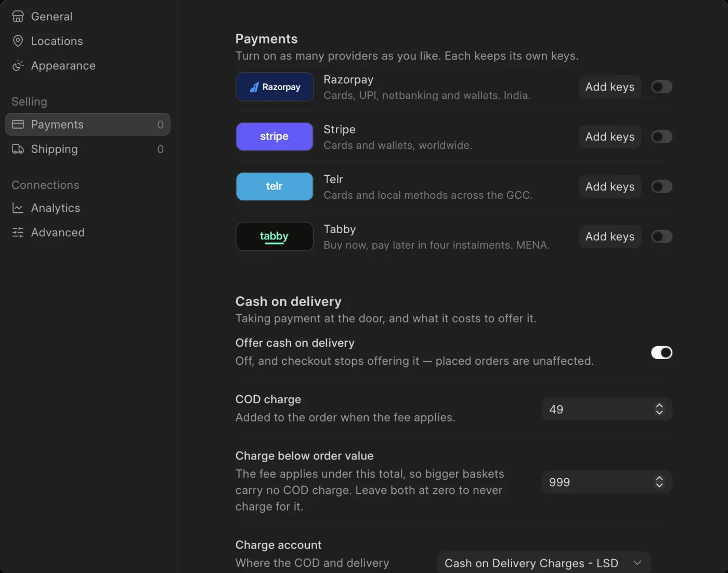
Task: Click Add keys for Telr
Action: pos(610,187)
